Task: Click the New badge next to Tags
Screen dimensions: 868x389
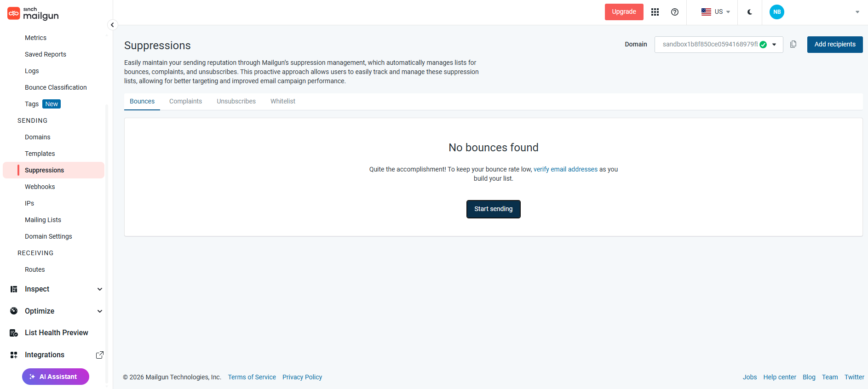Action: click(52, 104)
